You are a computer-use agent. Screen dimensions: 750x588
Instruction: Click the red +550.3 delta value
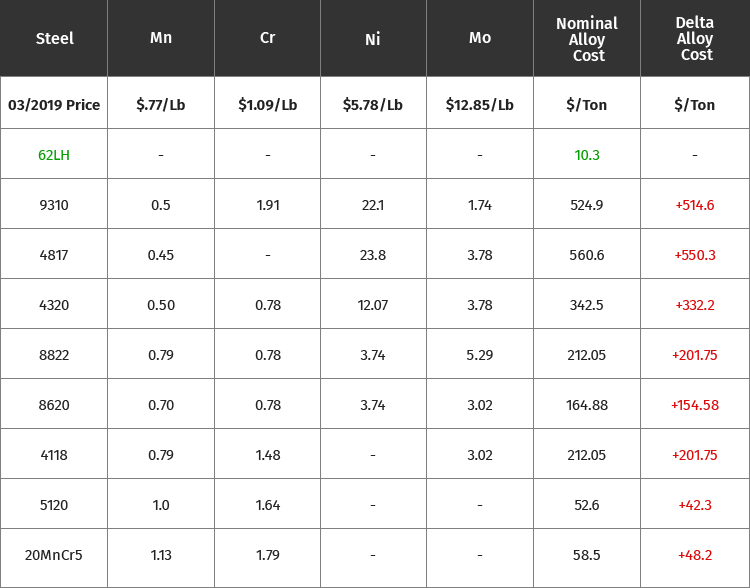coord(695,255)
